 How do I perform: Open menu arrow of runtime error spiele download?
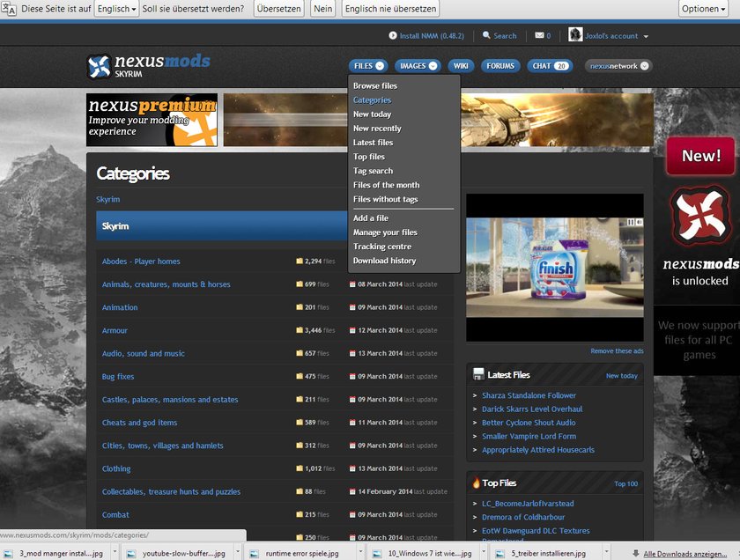(x=360, y=551)
